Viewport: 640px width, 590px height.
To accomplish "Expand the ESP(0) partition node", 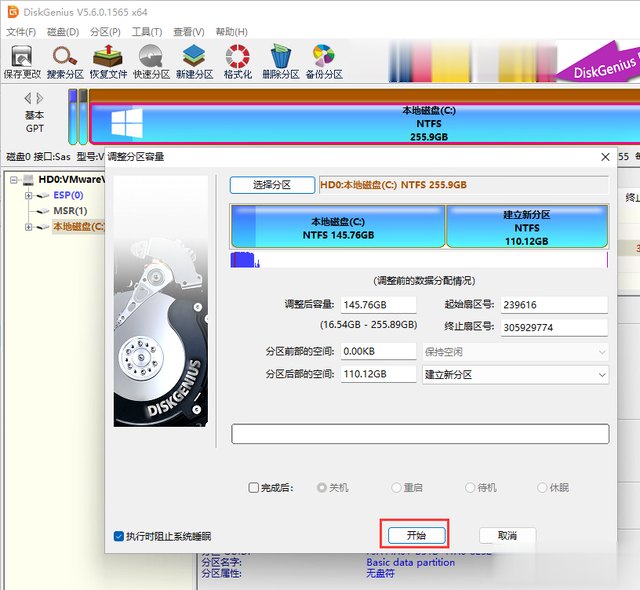I will click(28, 195).
